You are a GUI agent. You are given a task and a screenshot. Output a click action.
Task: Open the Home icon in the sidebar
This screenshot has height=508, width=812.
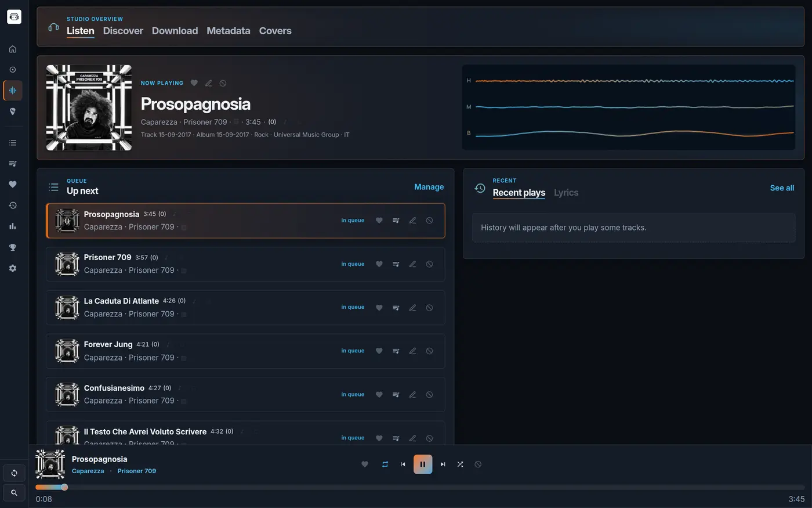(13, 49)
